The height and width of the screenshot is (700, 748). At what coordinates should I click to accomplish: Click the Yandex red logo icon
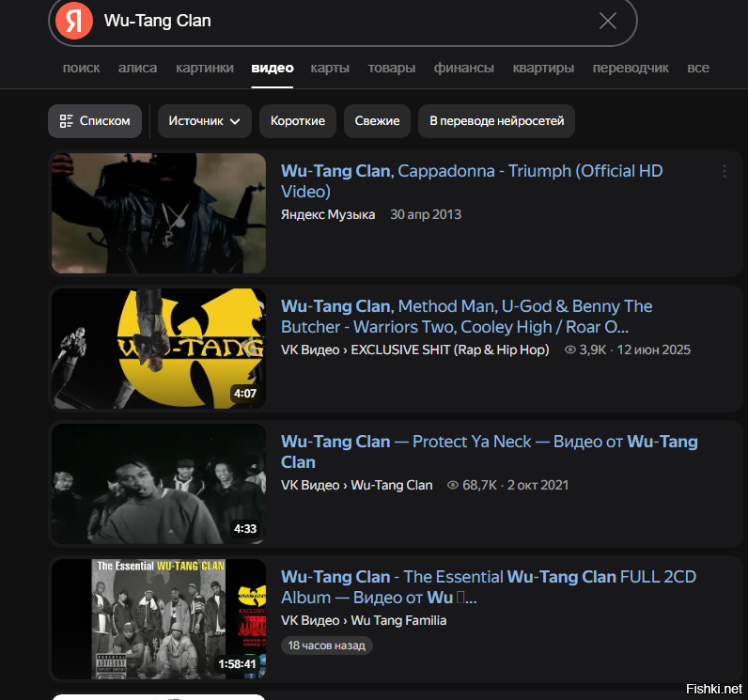(74, 21)
